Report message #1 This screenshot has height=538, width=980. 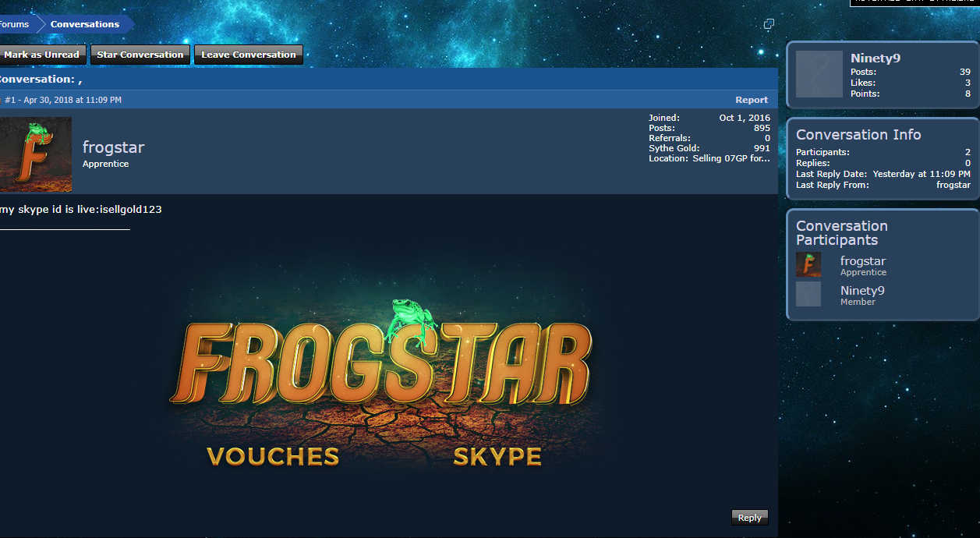(x=752, y=100)
